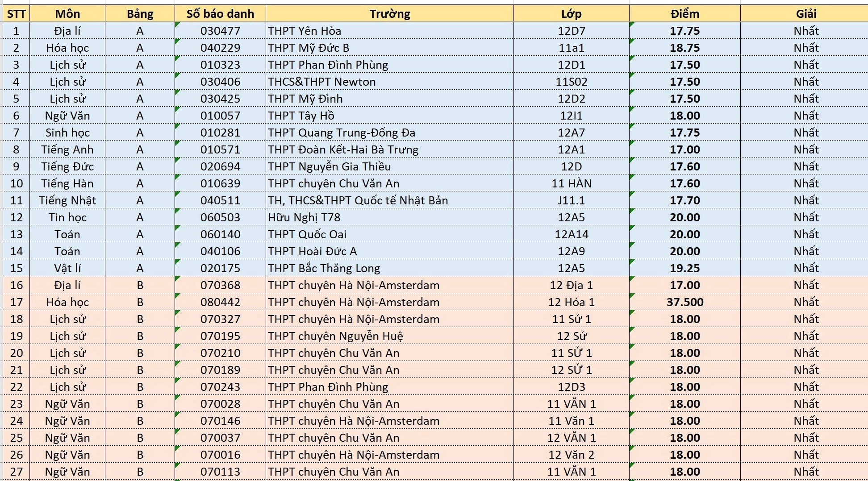Screen dimensions: 868x481
Task: Select the Tiếng Nhật subject cell
Action: click(x=67, y=200)
